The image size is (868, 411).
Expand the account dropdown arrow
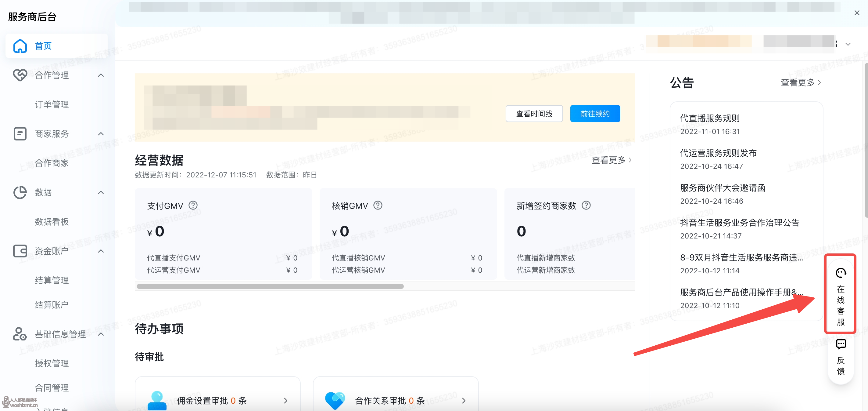(848, 44)
